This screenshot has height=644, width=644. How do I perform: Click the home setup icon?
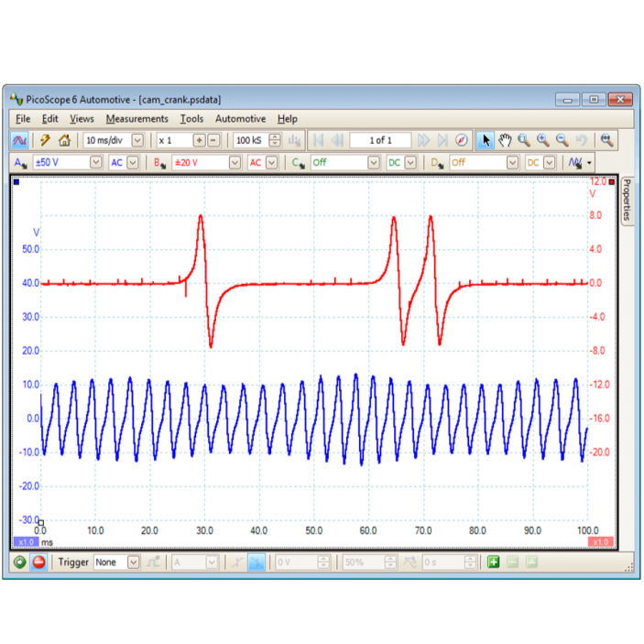(x=64, y=140)
